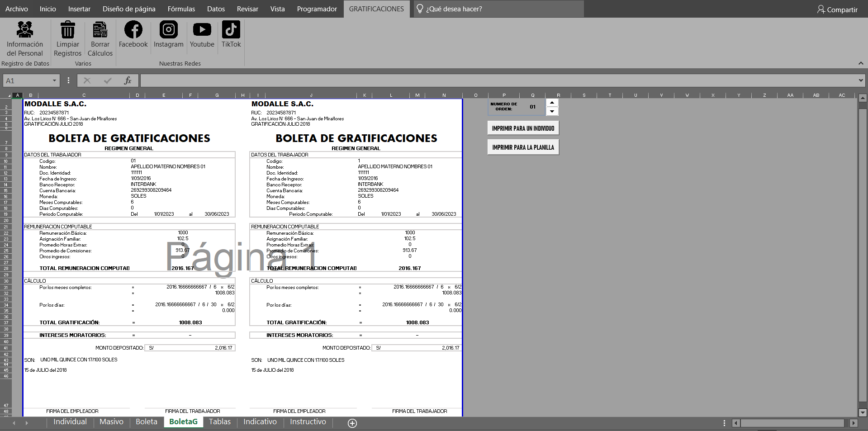This screenshot has height=431, width=868.
Task: Click the horizontal scrollbar track
Action: [x=792, y=423]
